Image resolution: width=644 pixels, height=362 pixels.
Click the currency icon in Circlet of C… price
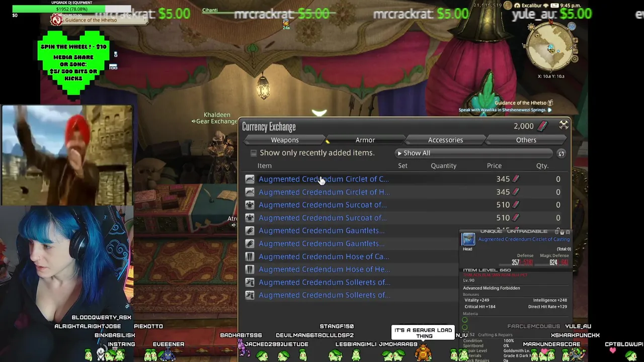(x=516, y=179)
